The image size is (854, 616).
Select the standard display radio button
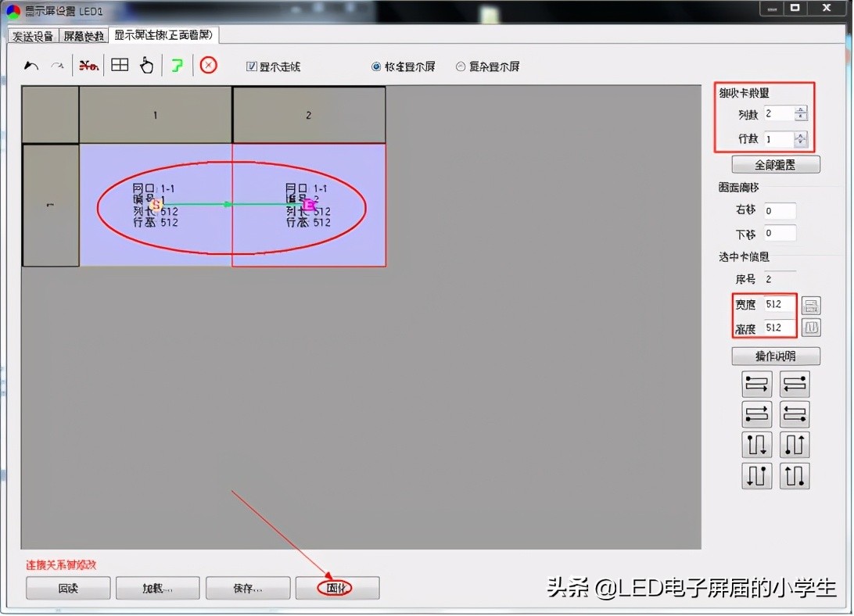point(376,66)
